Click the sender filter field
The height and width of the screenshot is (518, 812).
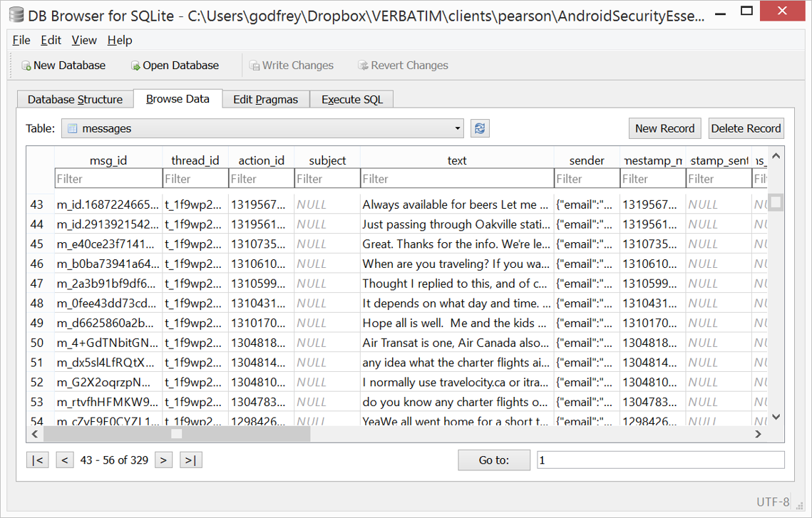point(587,179)
